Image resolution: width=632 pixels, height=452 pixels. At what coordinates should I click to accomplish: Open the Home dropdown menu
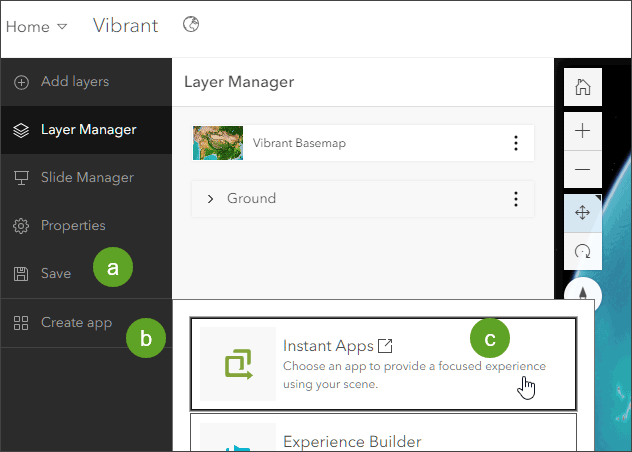(36, 27)
